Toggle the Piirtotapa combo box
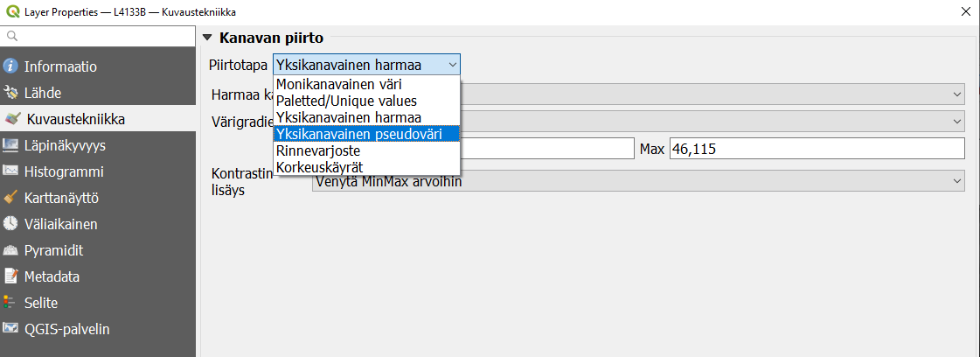The image size is (980, 357). [366, 65]
